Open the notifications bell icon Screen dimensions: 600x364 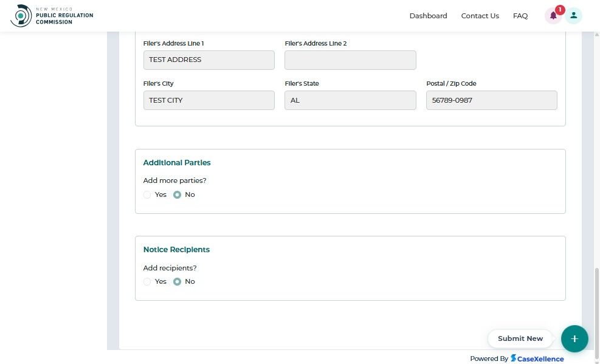click(x=553, y=16)
